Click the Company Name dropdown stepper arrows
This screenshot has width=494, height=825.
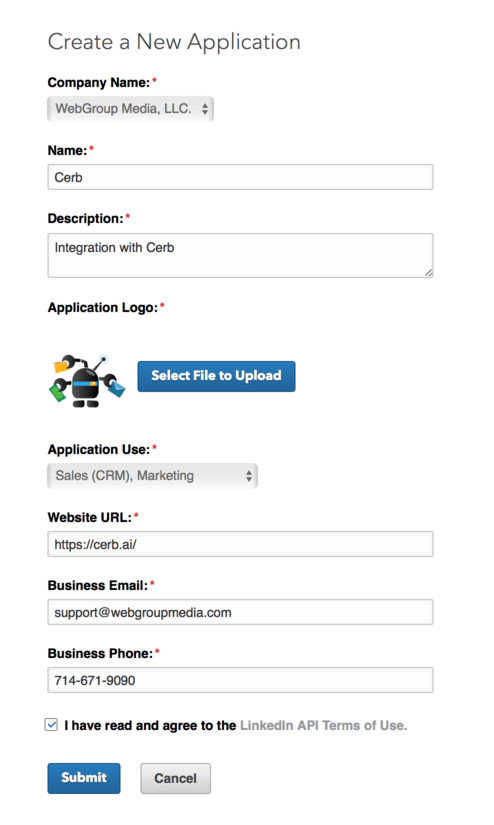205,109
